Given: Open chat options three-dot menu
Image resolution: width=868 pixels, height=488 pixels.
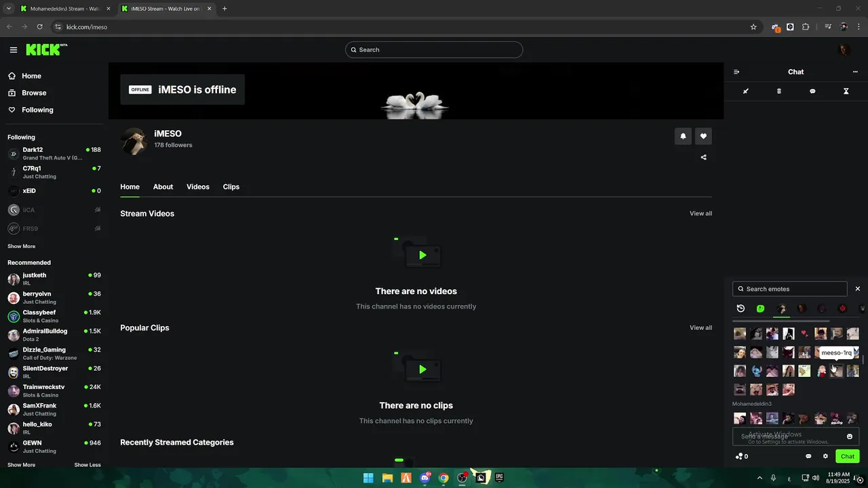Looking at the screenshot, I should 855,72.
